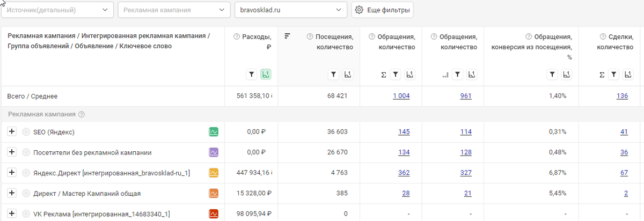
Task: Open 28 обращения link for Директ / Мастер
Action: (406, 193)
